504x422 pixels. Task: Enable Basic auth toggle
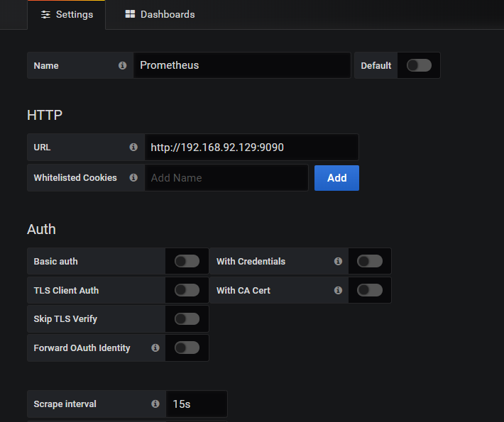[x=187, y=262]
